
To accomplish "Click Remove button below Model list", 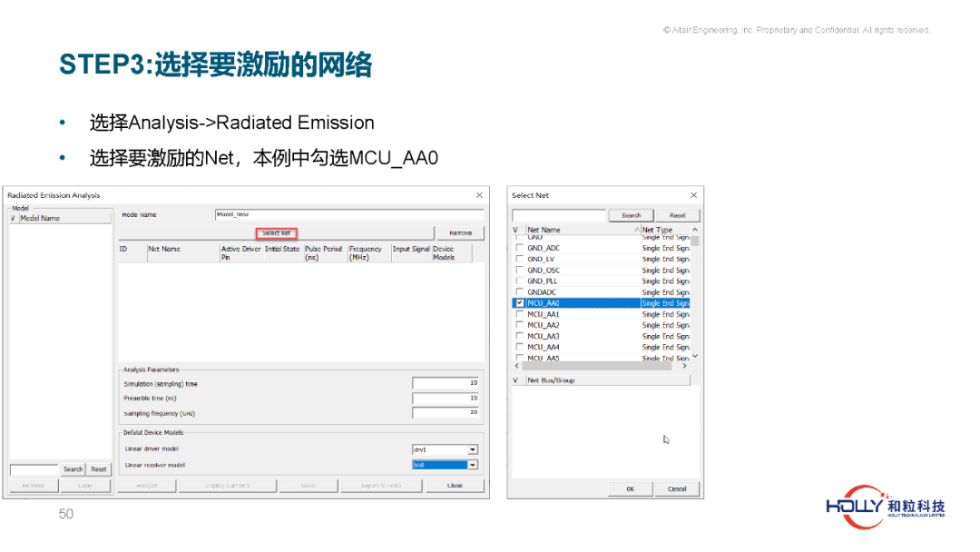I will pos(34,486).
